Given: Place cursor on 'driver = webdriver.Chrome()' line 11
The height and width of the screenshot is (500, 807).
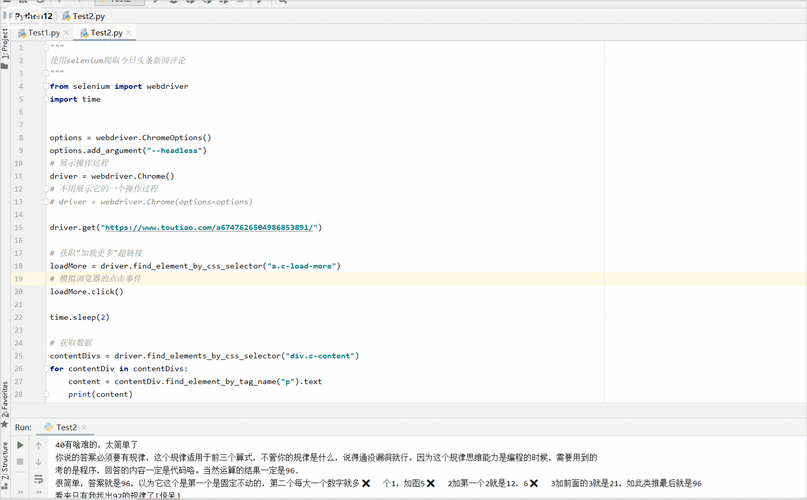Looking at the screenshot, I should (x=112, y=176).
